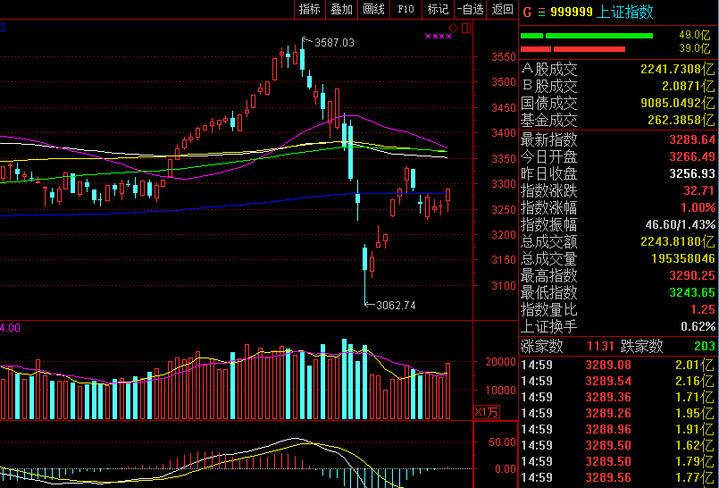Click the 上证指数 index name

coord(625,12)
